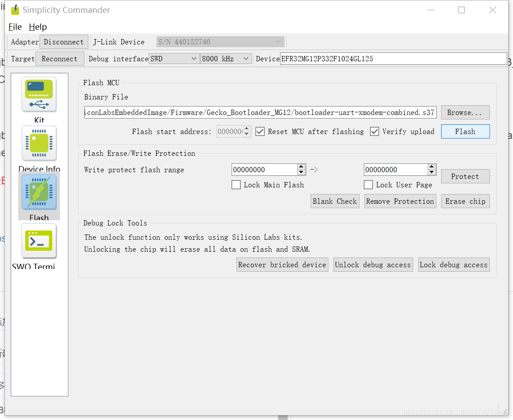The width and height of the screenshot is (513, 420).
Task: Click the Simplicity Commander title bar icon
Action: [15, 10]
